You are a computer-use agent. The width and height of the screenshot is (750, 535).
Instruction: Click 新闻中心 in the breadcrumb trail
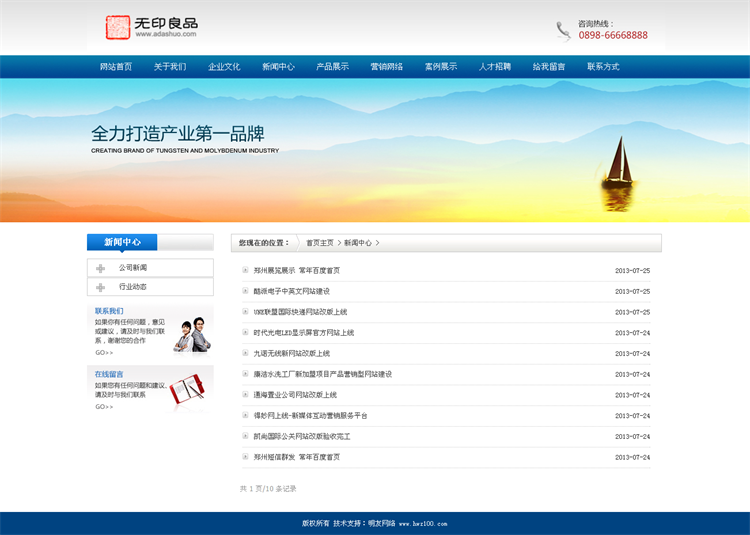tap(358, 243)
